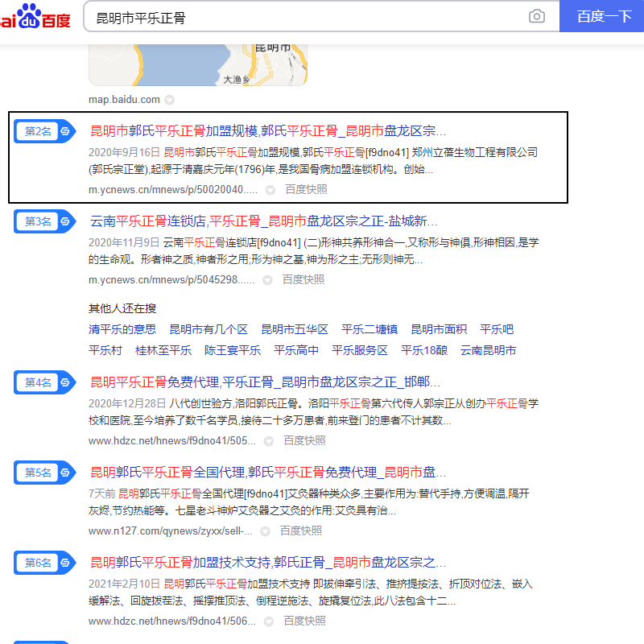This screenshot has height=644, width=644.
Task: Click the 第6名 rank badge icon
Action: (x=45, y=563)
